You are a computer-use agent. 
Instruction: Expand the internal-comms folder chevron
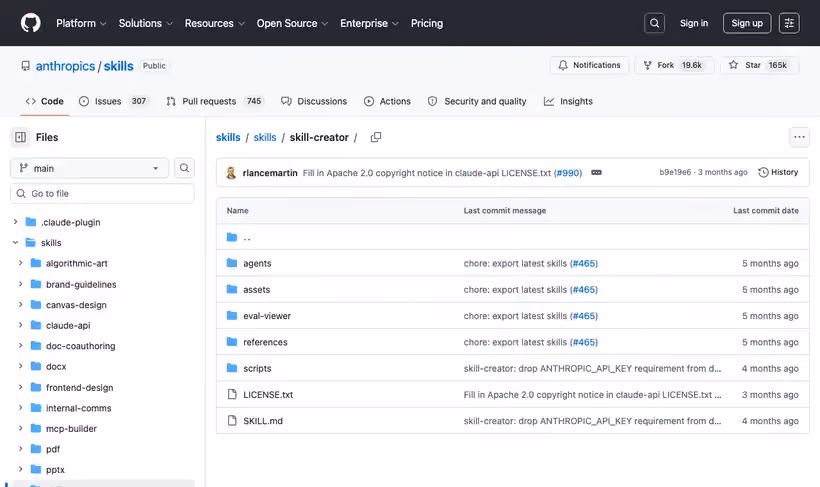coord(20,407)
